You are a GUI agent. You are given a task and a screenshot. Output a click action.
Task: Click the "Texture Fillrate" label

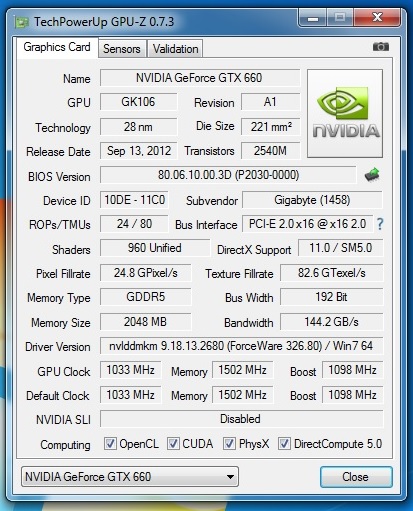pos(239,274)
